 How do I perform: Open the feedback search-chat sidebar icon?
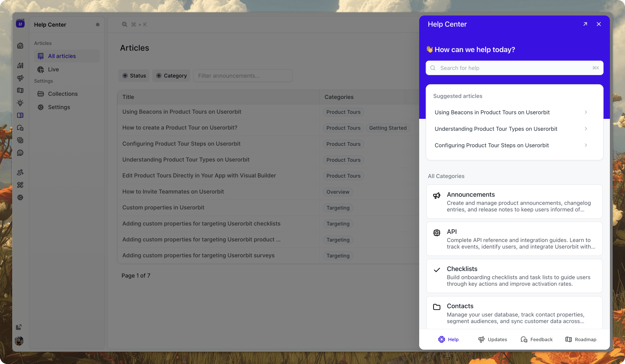point(20,128)
